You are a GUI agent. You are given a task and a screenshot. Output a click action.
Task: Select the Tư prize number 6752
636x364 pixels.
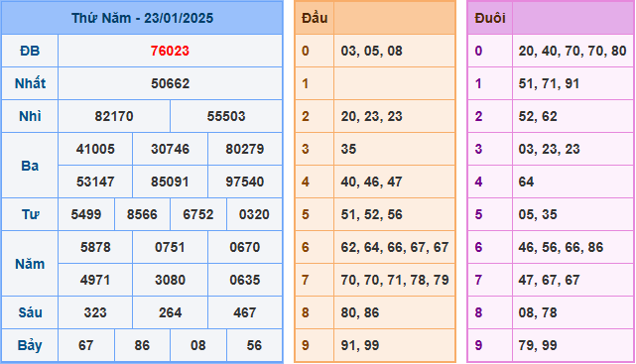click(197, 214)
